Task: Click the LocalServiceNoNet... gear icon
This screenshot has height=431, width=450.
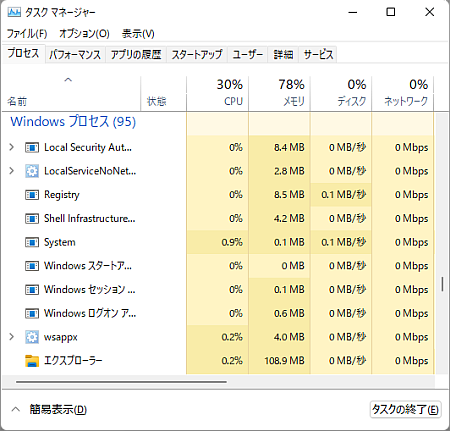Action: [x=32, y=171]
